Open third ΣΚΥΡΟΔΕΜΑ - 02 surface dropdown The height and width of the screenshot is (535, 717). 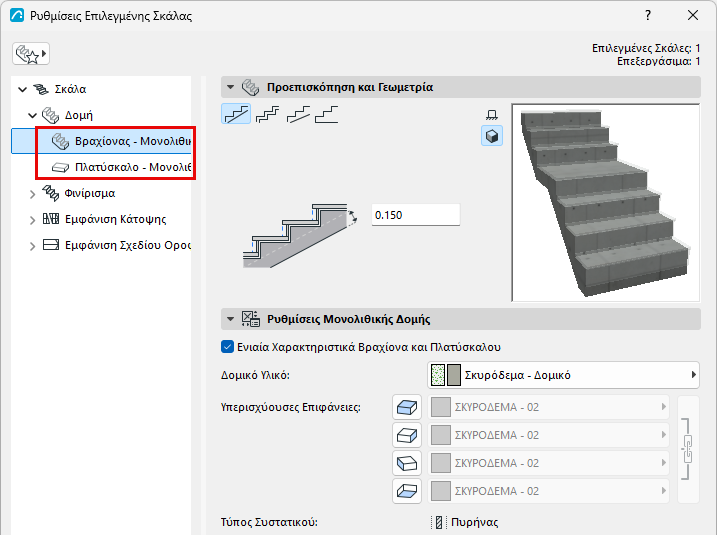pos(548,463)
